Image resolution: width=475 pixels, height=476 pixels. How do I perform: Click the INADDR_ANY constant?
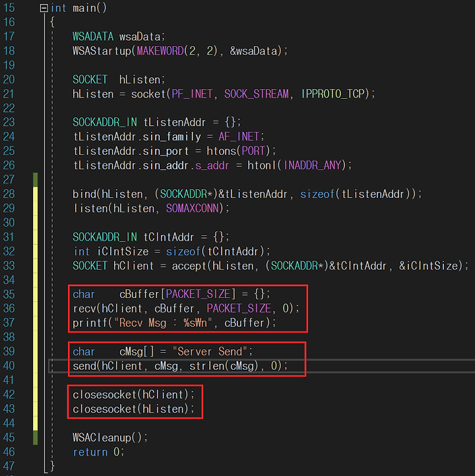point(312,165)
